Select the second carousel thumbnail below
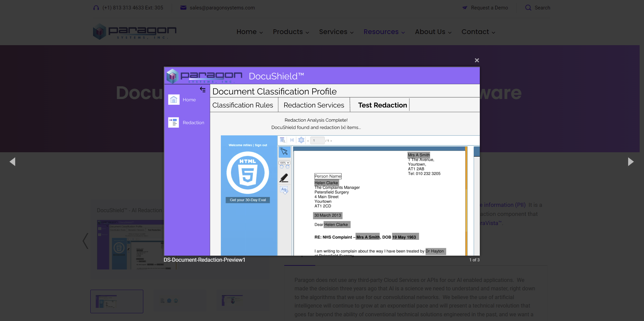This screenshot has height=321, width=644. 180,300
